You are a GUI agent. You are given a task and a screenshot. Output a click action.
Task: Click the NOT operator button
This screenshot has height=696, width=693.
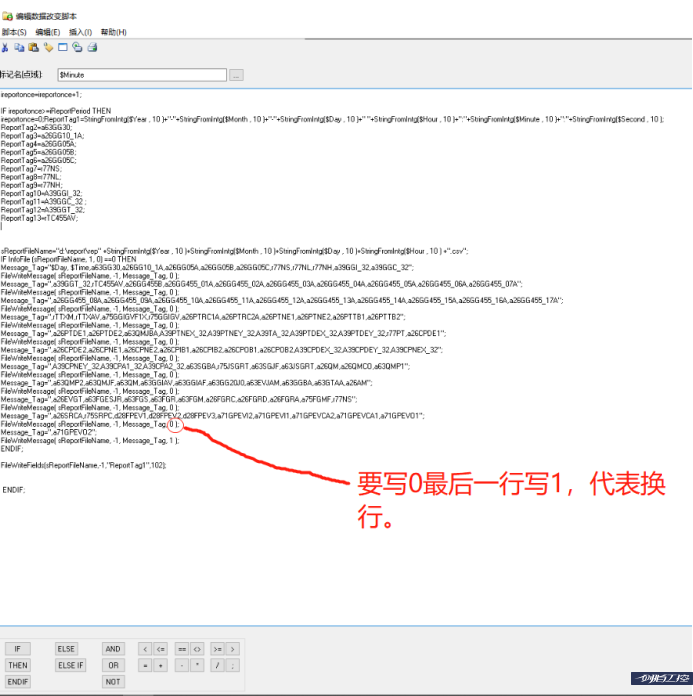[113, 682]
